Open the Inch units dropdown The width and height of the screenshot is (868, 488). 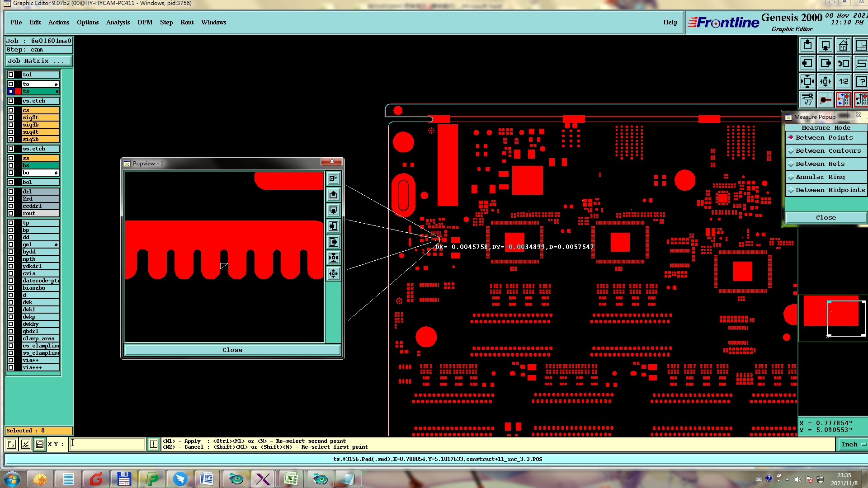click(853, 445)
